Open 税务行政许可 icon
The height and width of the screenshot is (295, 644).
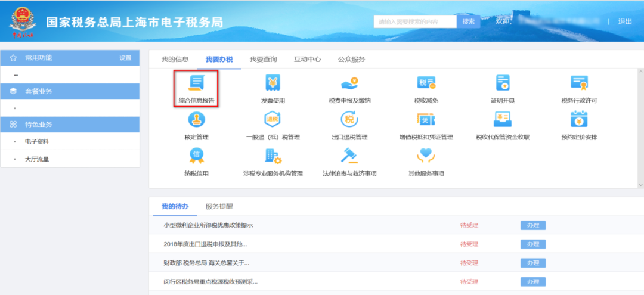(579, 83)
